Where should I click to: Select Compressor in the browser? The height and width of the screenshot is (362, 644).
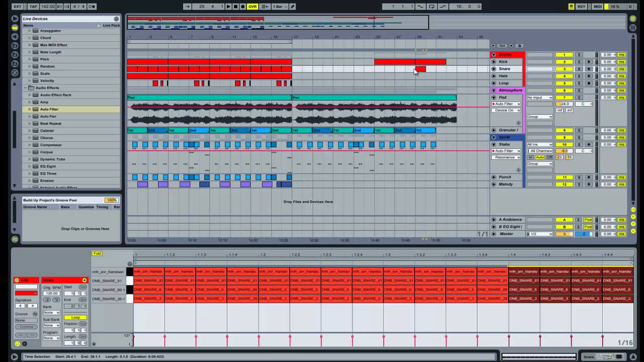tap(51, 145)
